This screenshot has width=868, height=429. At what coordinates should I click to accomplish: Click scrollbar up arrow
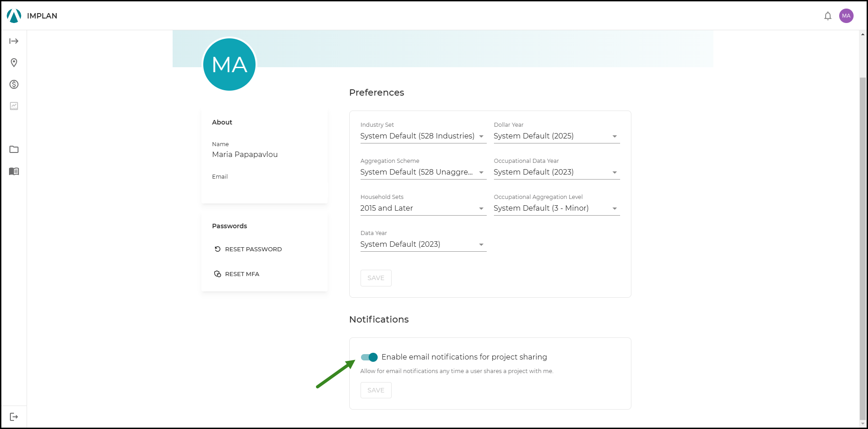(x=863, y=34)
